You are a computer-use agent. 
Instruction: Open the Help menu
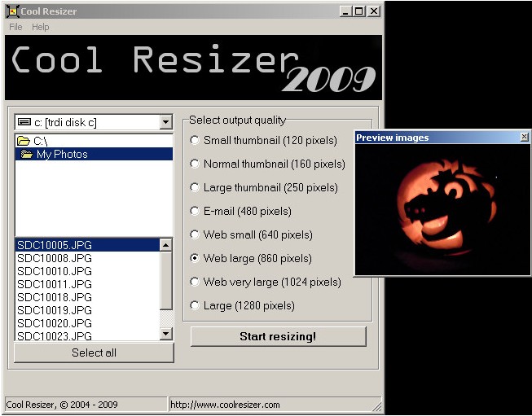tap(41, 27)
